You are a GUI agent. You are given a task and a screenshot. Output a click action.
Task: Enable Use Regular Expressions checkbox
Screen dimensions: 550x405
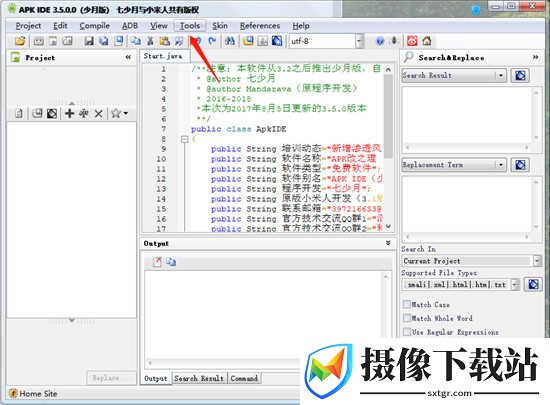tap(407, 332)
